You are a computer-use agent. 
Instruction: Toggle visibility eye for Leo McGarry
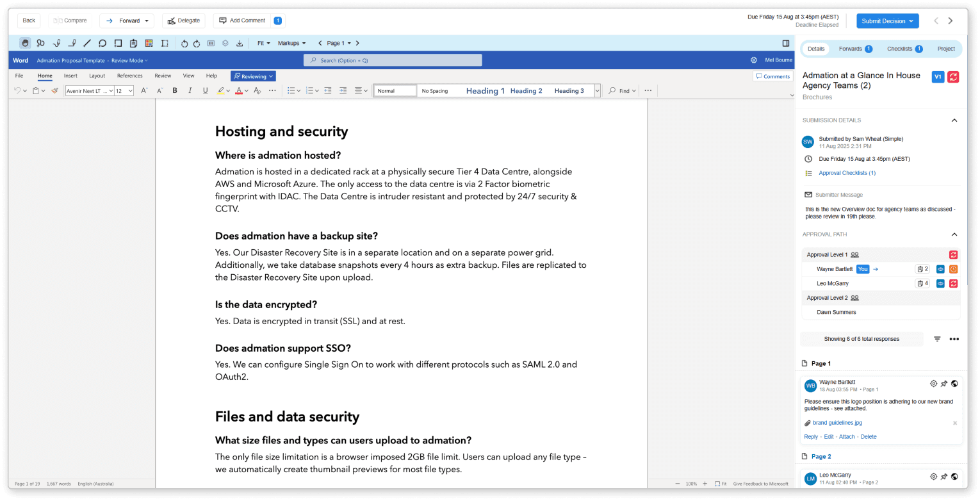coord(940,283)
